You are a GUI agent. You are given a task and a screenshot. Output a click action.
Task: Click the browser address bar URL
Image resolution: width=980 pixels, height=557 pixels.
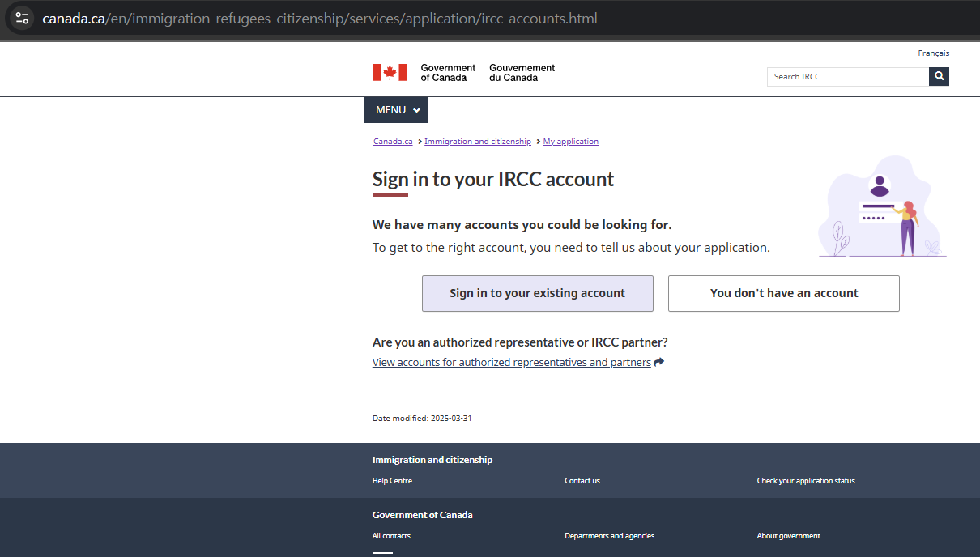coord(320,18)
